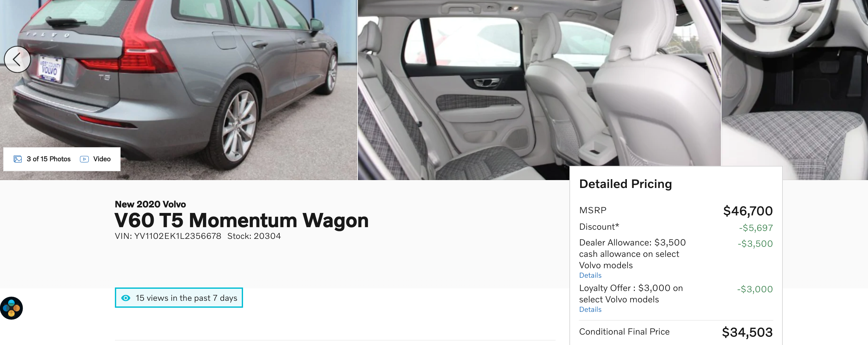This screenshot has height=345, width=868.
Task: Click the MSRP $46,700 amount
Action: [x=748, y=211]
